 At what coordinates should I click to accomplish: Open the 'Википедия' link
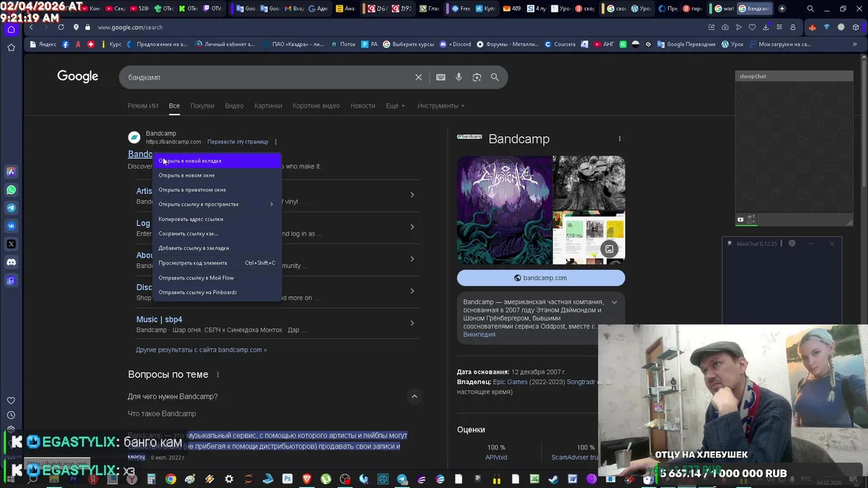click(x=479, y=334)
